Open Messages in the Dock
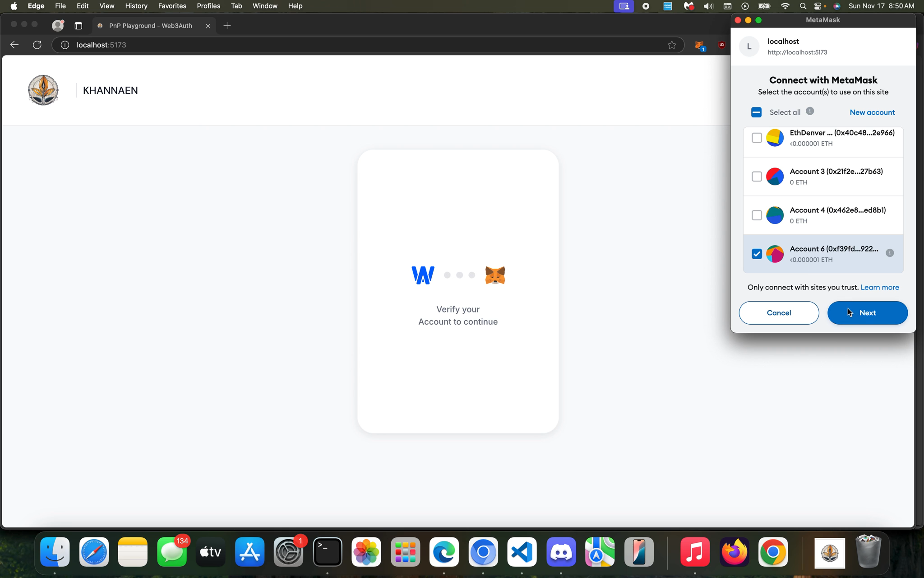Viewport: 924px width, 578px height. [172, 552]
